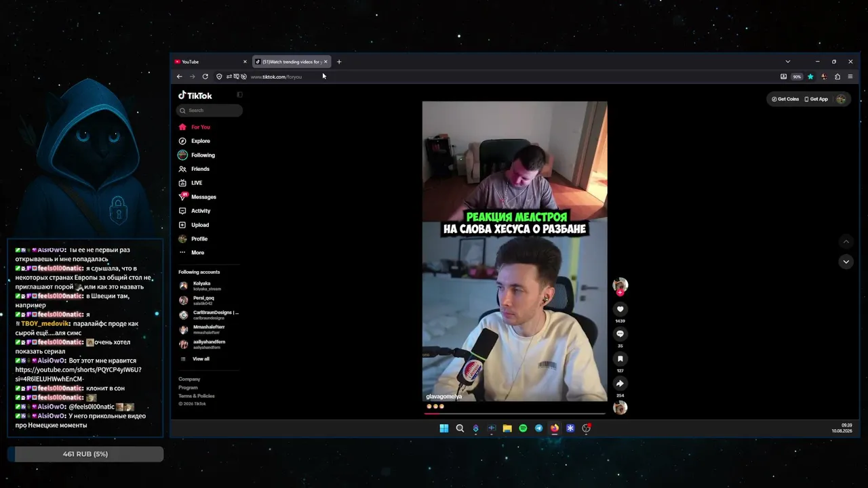Open a new browser tab

click(x=339, y=62)
